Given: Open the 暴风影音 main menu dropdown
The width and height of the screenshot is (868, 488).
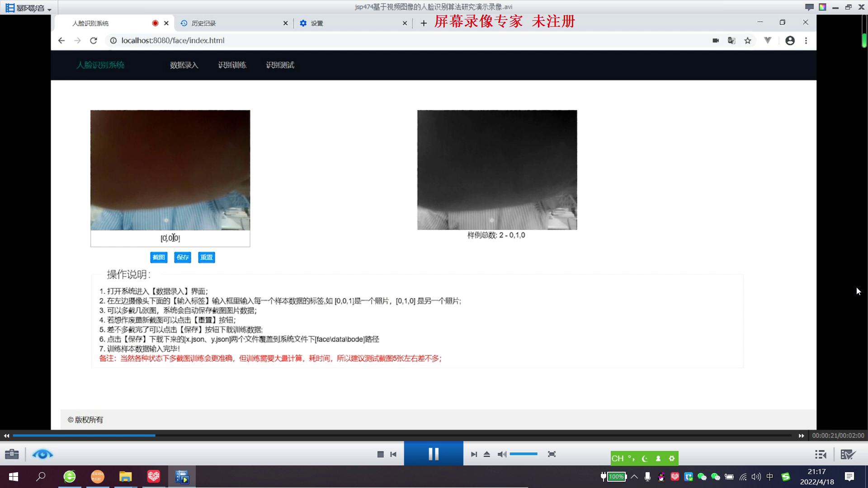Looking at the screenshot, I should (28, 8).
